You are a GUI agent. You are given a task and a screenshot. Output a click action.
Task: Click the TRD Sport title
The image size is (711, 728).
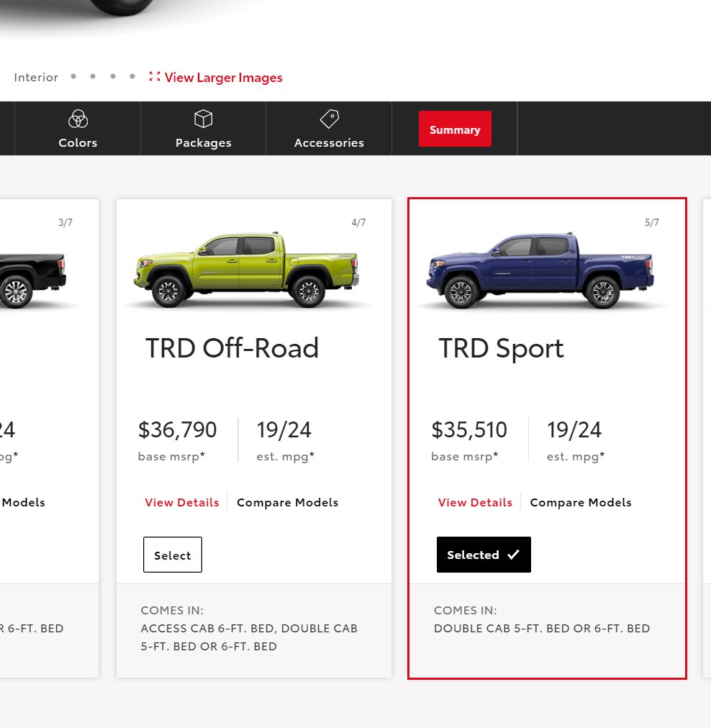coord(501,348)
